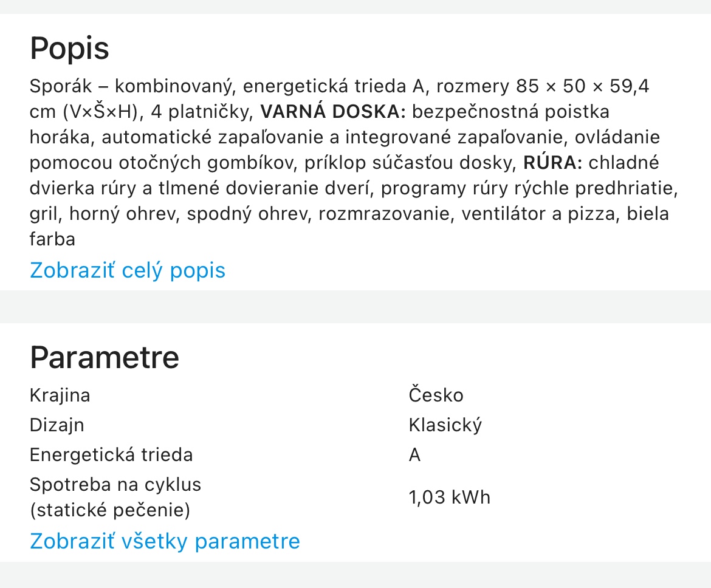711x588 pixels.
Task: Click the "Parametre" section heading
Action: [x=105, y=358]
